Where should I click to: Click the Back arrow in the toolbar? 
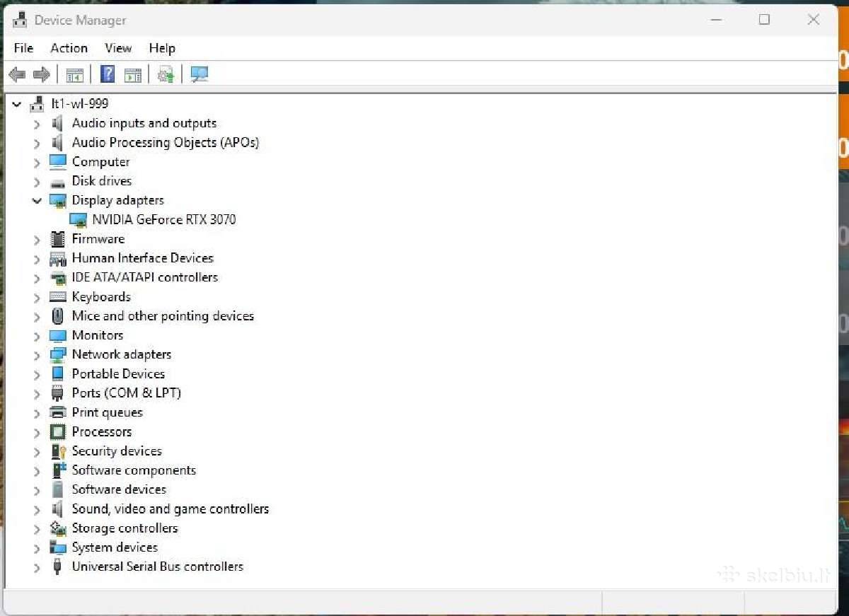(x=17, y=74)
